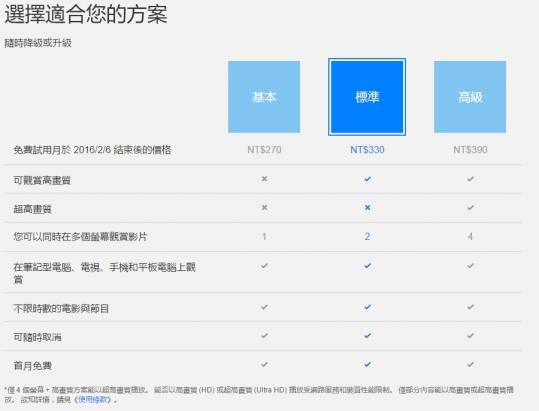Click the blue X icon in 超高畫質 row
This screenshot has height=411, width=539.
(367, 208)
